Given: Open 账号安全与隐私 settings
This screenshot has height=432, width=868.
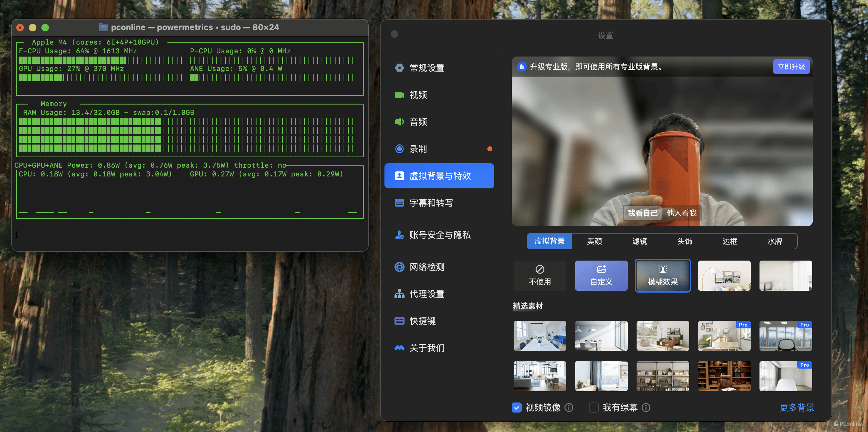Looking at the screenshot, I should click(439, 235).
